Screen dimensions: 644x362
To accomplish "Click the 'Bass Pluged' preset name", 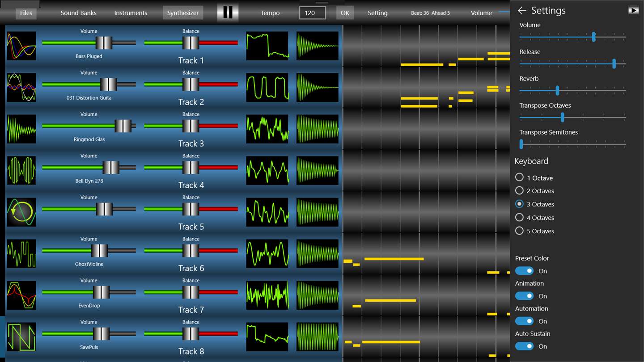I will click(x=89, y=56).
